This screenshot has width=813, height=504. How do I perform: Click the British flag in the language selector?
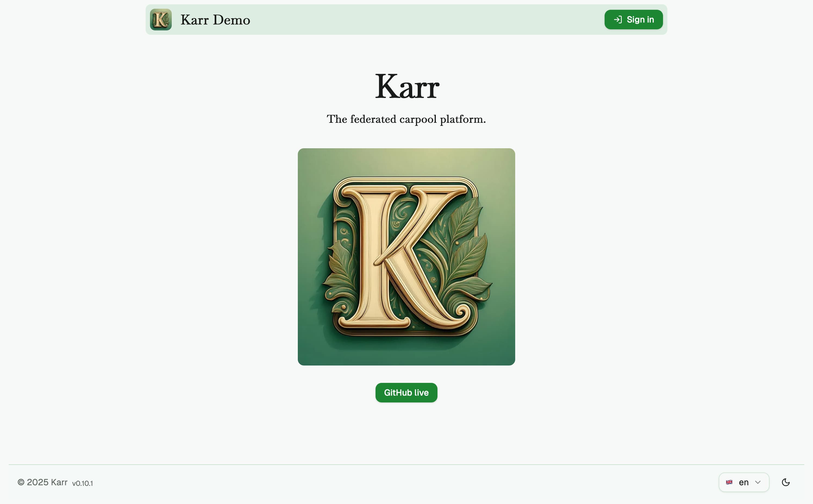click(730, 482)
